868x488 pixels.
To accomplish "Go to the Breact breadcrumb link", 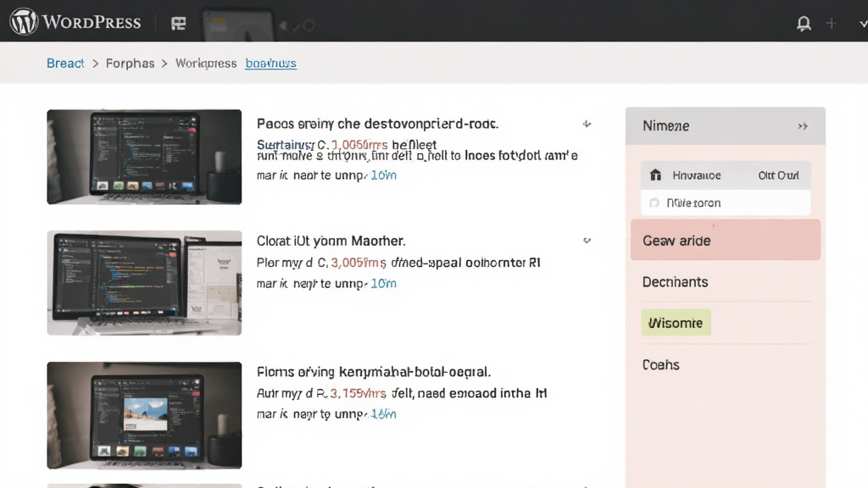I will click(x=64, y=63).
